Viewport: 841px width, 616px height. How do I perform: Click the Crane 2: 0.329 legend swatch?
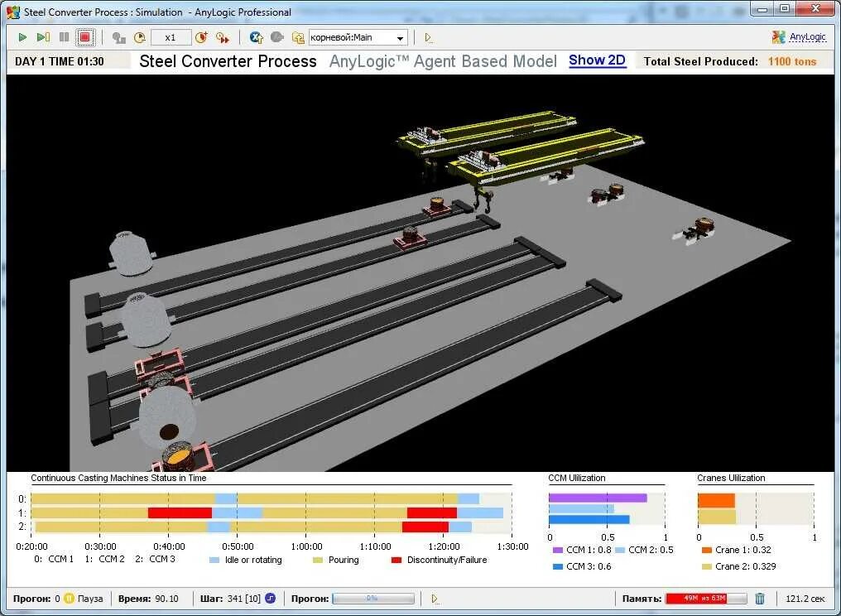pyautogui.click(x=706, y=566)
